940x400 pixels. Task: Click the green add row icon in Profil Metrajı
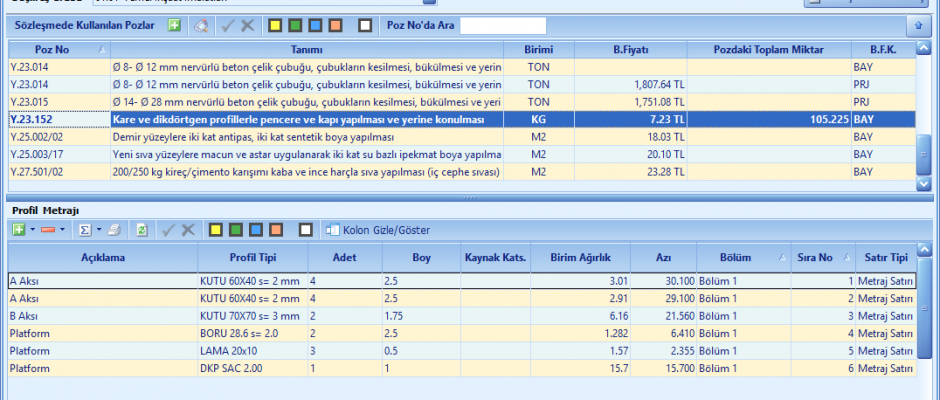pos(18,230)
